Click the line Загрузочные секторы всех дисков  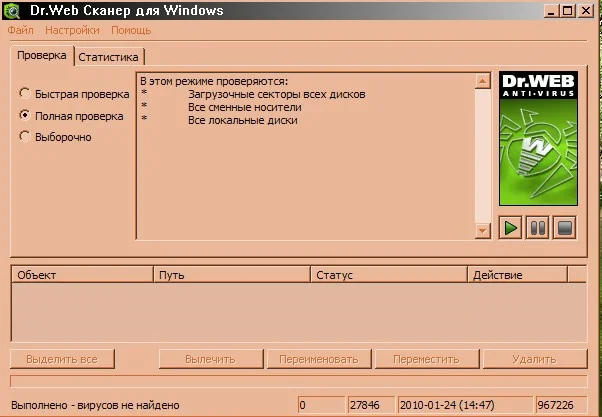[x=276, y=94]
